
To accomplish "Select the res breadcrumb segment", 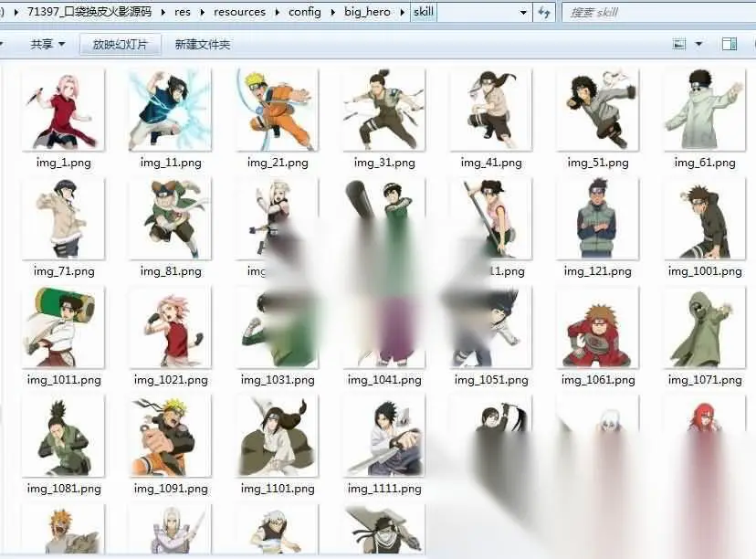I will coord(183,12).
